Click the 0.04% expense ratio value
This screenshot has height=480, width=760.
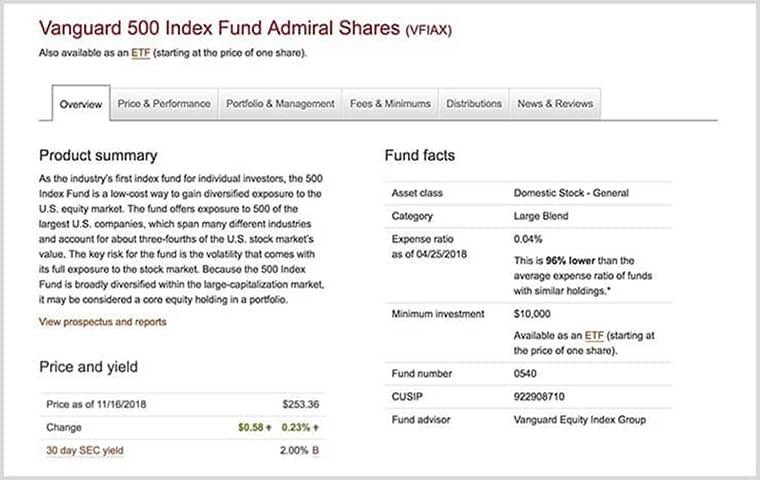tap(528, 239)
